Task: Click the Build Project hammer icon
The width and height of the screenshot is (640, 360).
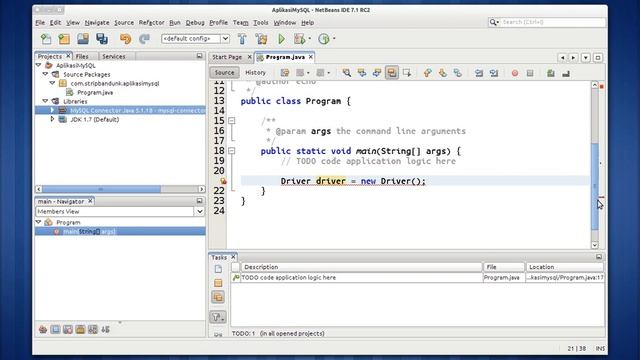Action: click(x=242, y=39)
